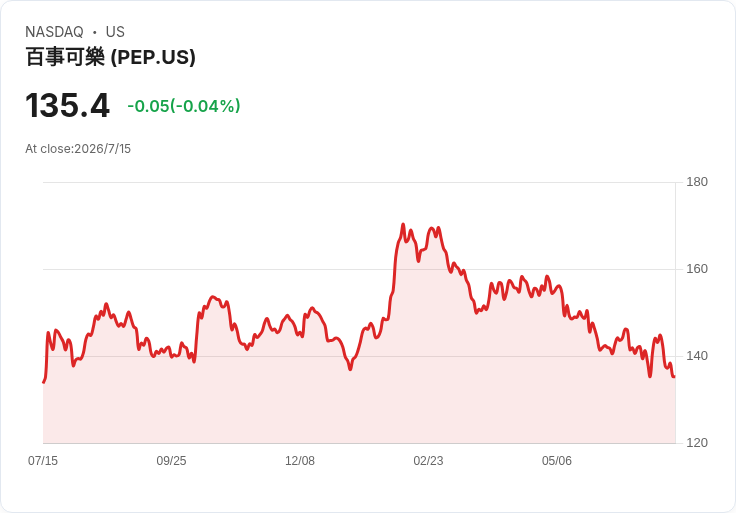Click the green change value -0.05(-0.04%)
The image size is (736, 513).
[184, 106]
